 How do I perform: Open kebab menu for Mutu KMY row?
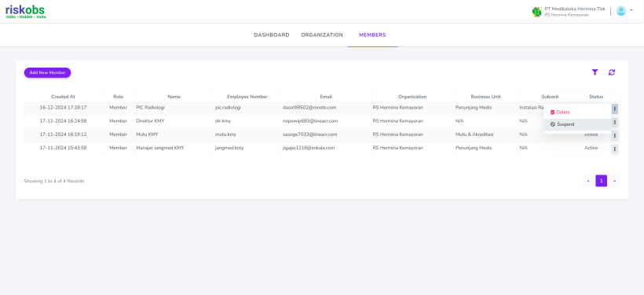pyautogui.click(x=614, y=136)
